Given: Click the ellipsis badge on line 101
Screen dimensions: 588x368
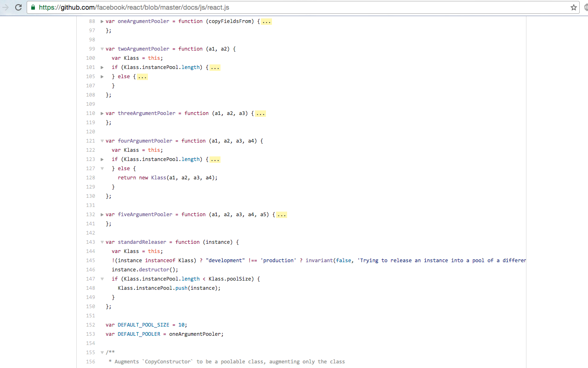Looking at the screenshot, I should coord(215,67).
